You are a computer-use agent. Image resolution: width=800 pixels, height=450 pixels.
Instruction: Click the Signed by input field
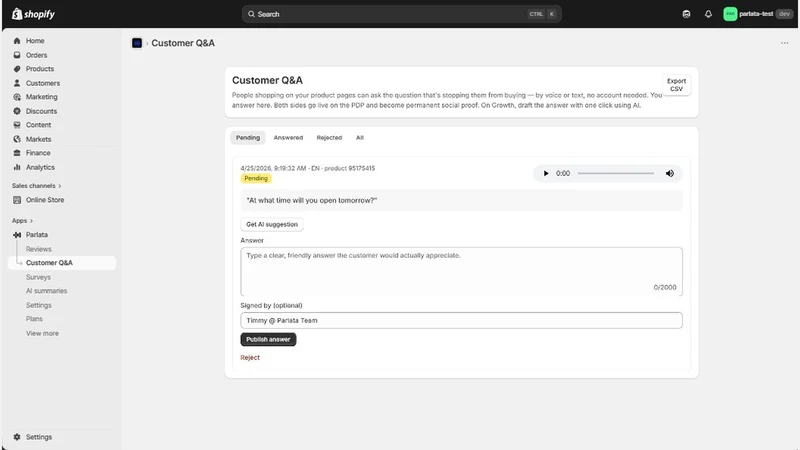coord(461,320)
